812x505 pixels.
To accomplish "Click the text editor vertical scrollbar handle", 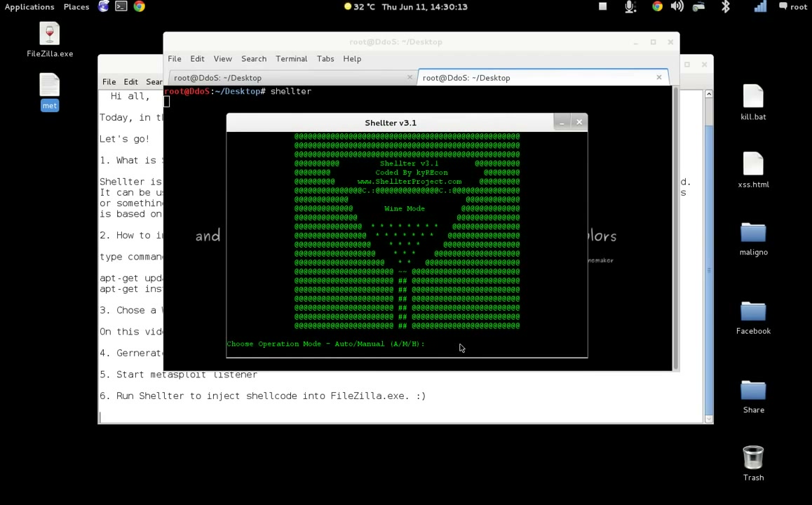I will tap(709, 269).
